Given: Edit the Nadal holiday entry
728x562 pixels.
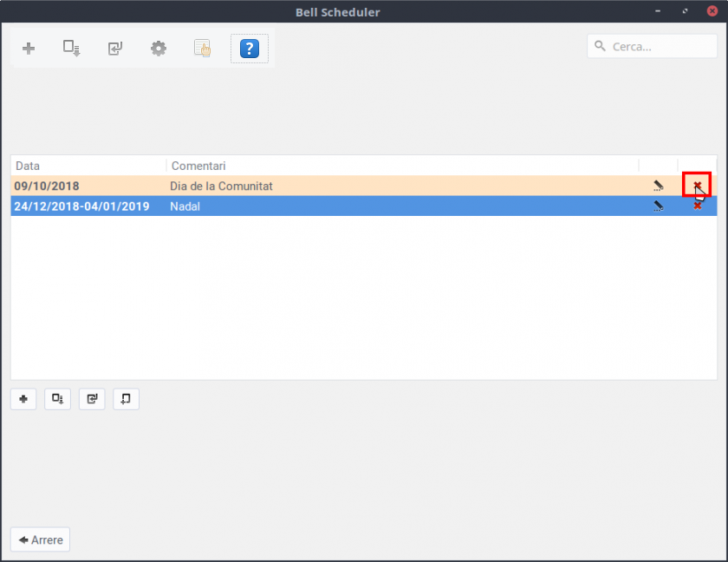Looking at the screenshot, I should pyautogui.click(x=659, y=206).
